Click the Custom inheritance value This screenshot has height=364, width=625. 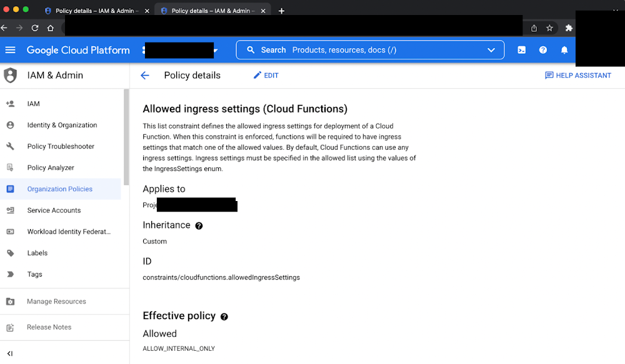point(154,242)
